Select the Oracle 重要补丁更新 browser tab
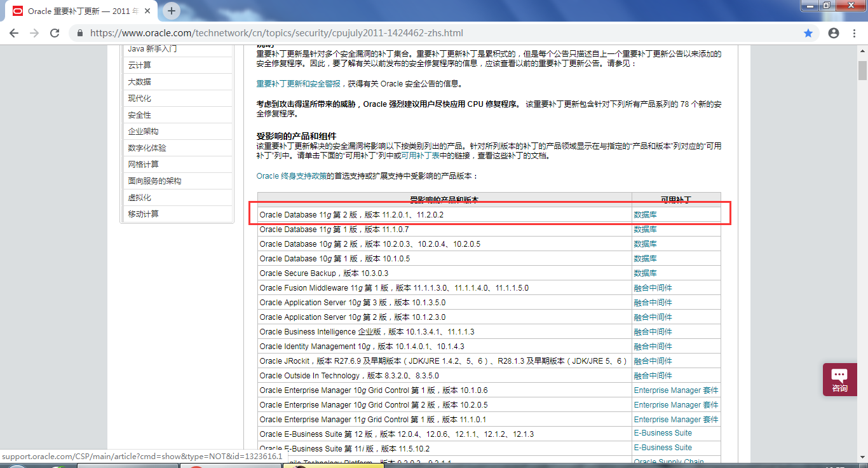Viewport: 868px width, 468px height. tap(83, 11)
